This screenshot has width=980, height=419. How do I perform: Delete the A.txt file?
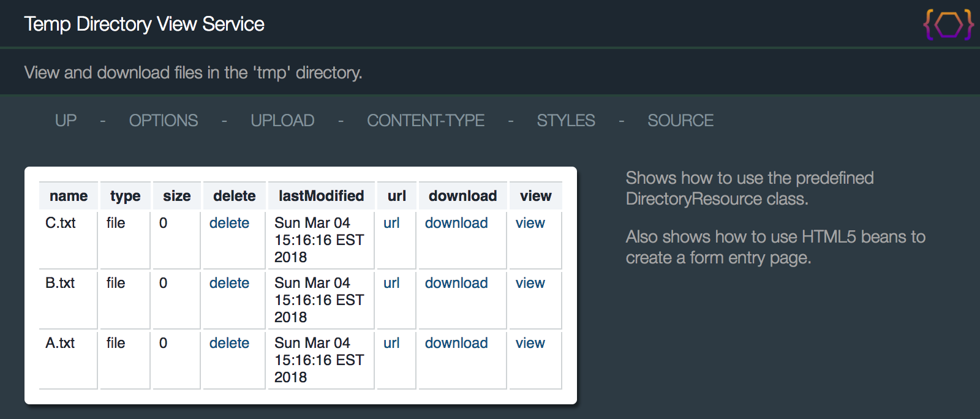229,343
